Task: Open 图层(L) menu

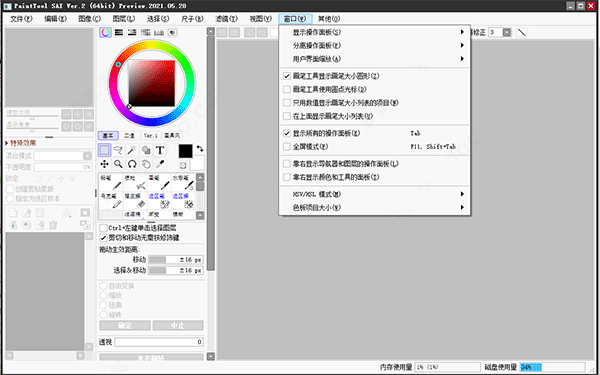Action: pos(124,19)
